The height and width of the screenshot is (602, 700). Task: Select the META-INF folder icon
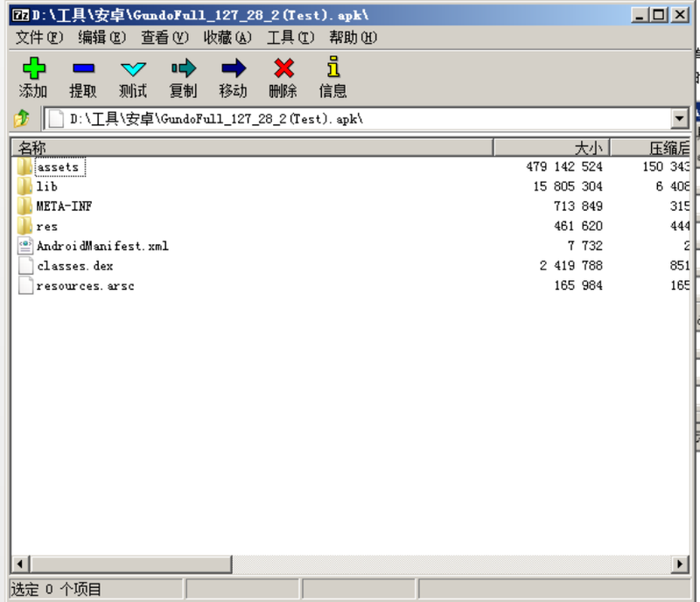click(24, 206)
